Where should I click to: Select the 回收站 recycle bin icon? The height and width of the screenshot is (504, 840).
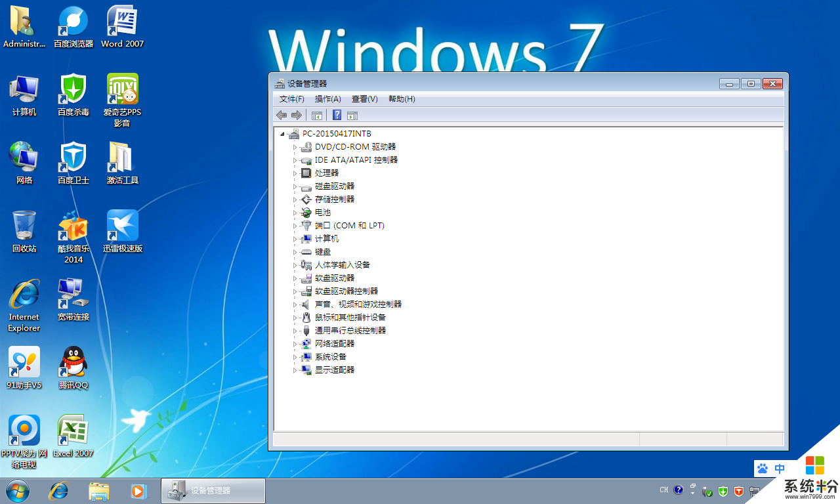coord(24,231)
